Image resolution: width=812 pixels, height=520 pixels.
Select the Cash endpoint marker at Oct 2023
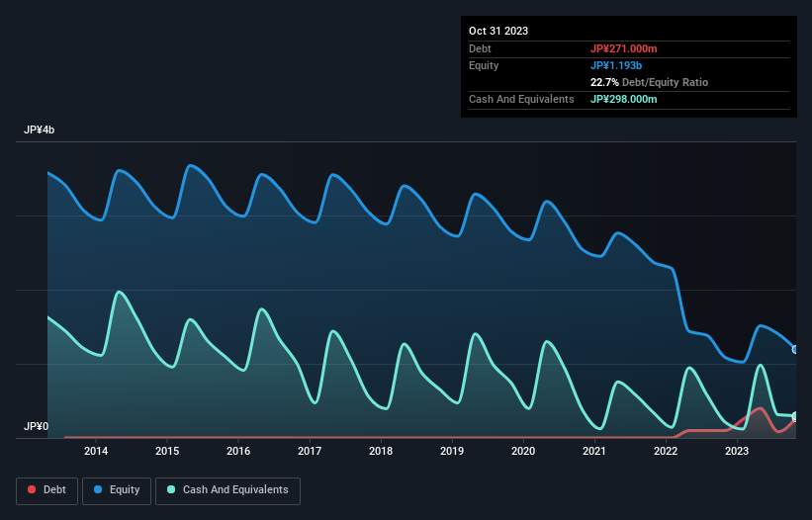pos(795,416)
